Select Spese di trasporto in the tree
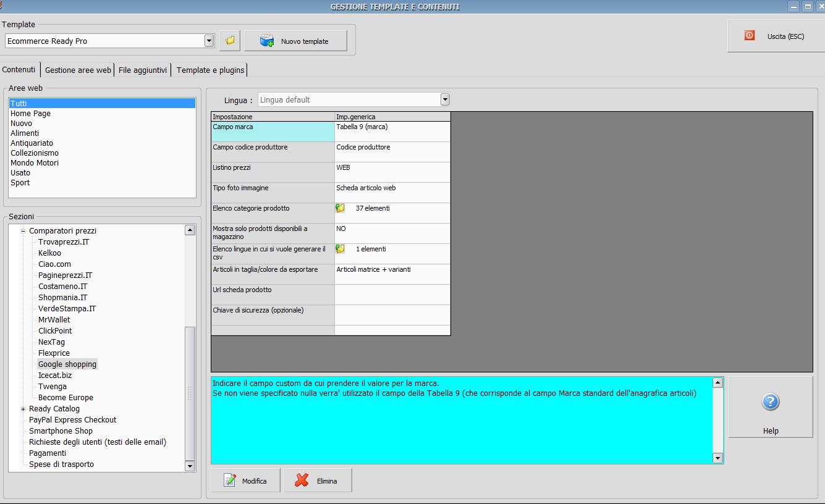The image size is (825, 504). (x=61, y=464)
